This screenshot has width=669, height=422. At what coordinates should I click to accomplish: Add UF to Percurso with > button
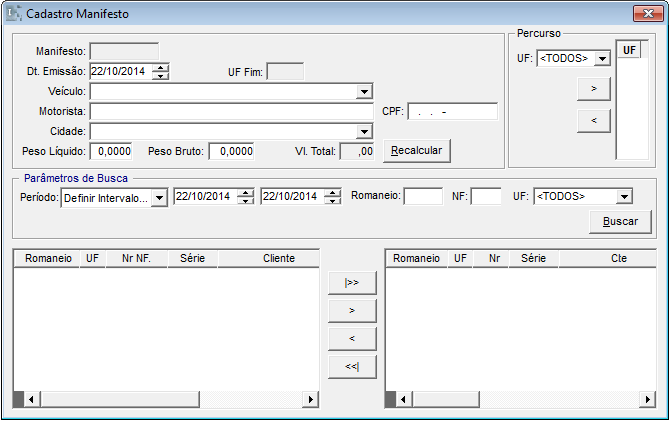[x=594, y=90]
